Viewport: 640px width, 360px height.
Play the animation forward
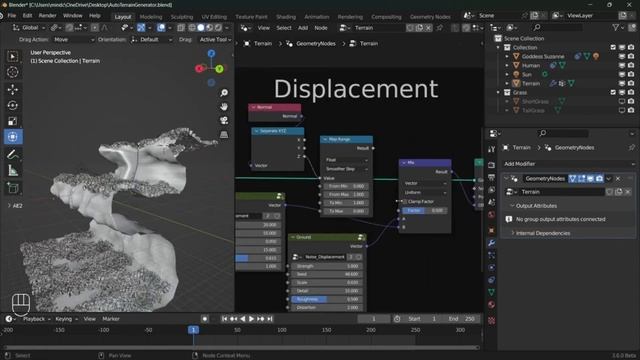click(251, 319)
